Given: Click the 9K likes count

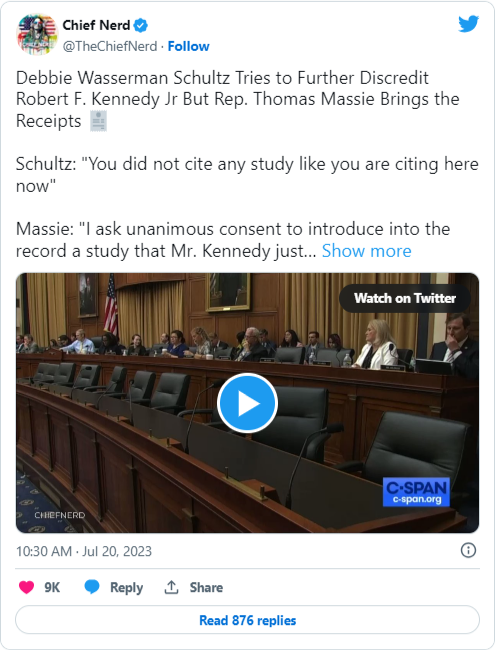Looking at the screenshot, I should point(52,587).
